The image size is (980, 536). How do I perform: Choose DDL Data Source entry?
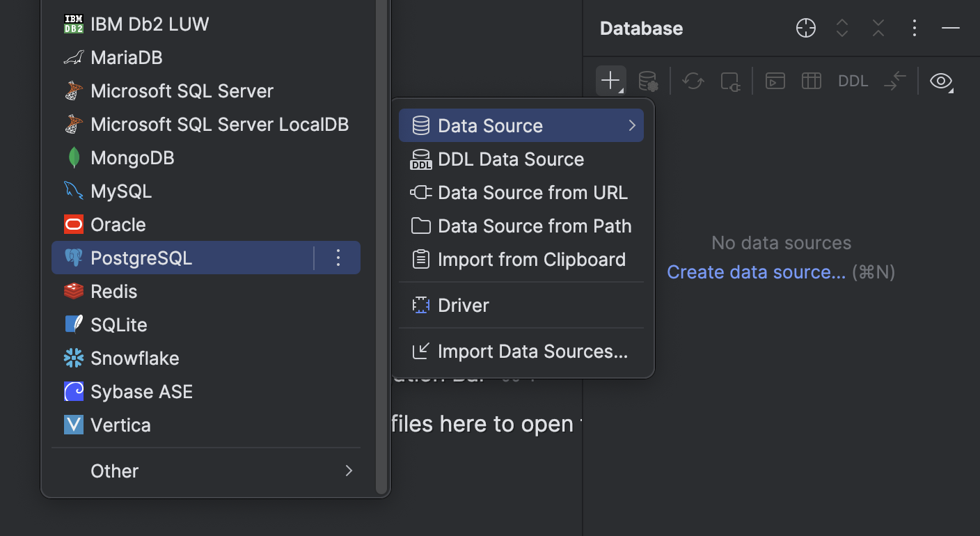[511, 159]
